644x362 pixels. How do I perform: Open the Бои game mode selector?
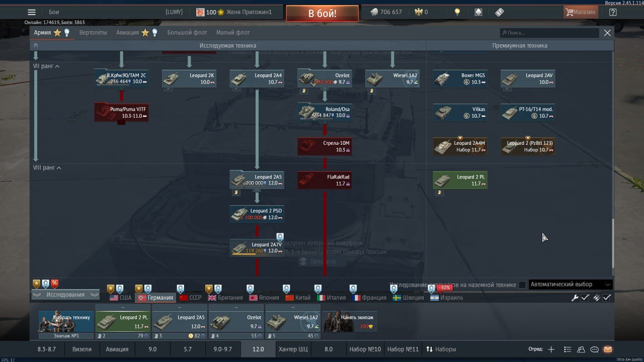[54, 12]
